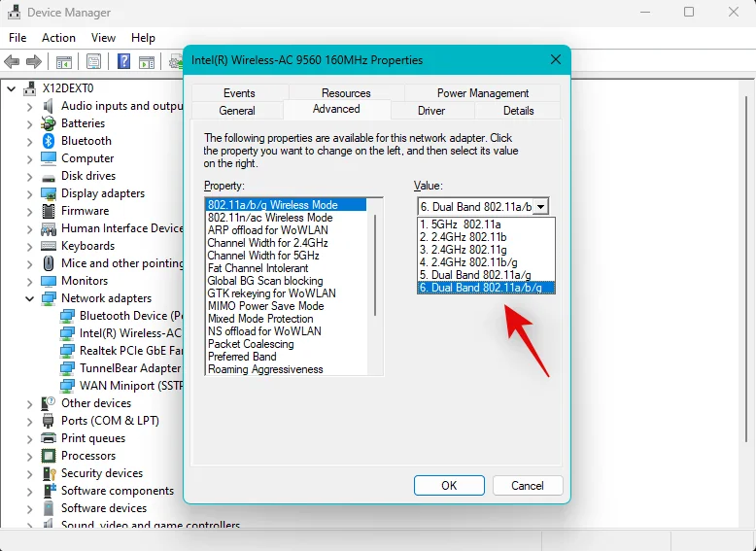Viewport: 756px width, 551px height.
Task: Click the Properties toolbar icon
Action: 93,62
